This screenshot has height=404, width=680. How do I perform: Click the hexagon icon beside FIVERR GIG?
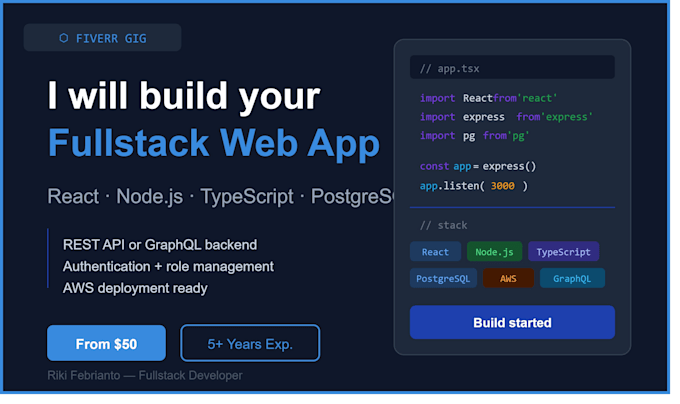[64, 38]
